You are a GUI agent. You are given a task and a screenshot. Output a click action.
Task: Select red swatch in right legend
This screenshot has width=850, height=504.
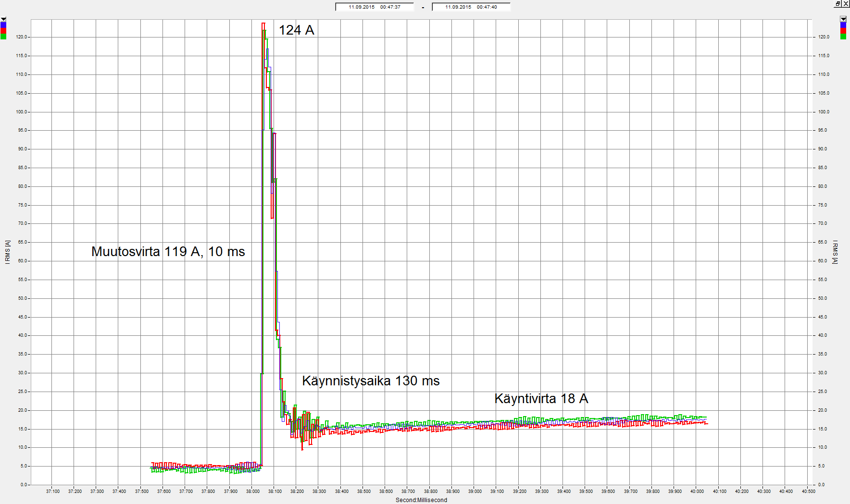point(843,30)
